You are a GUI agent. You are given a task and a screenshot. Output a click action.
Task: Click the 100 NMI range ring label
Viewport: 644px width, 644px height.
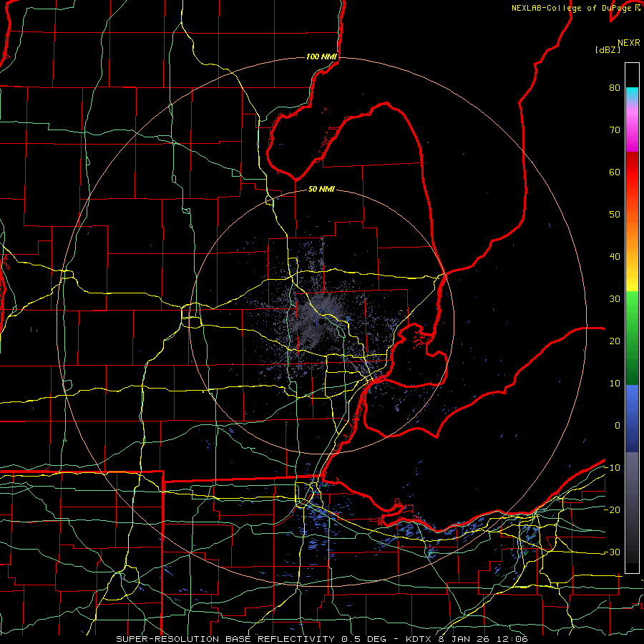(x=321, y=57)
